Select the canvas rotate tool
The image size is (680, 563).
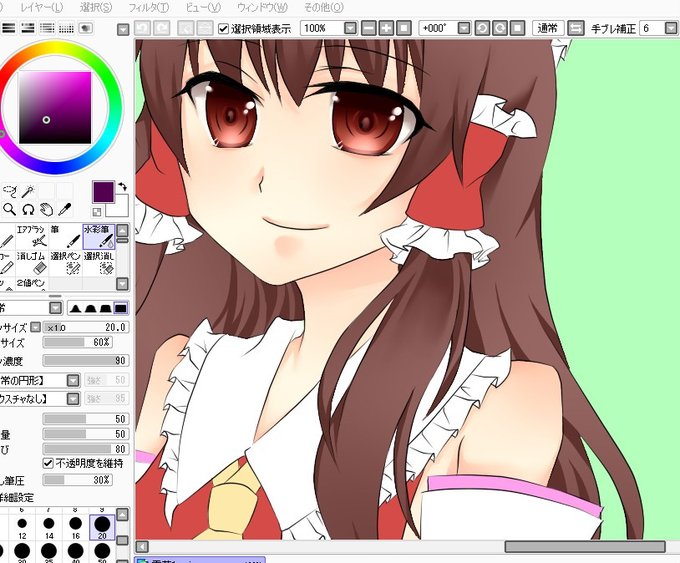(x=28, y=209)
